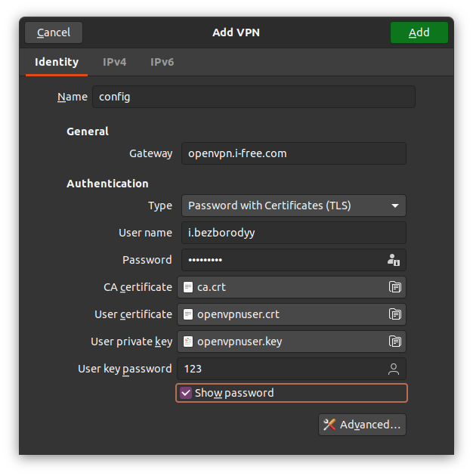Switch to the IPv4 tab
Viewport: 473px width, 476px height.
(x=114, y=62)
